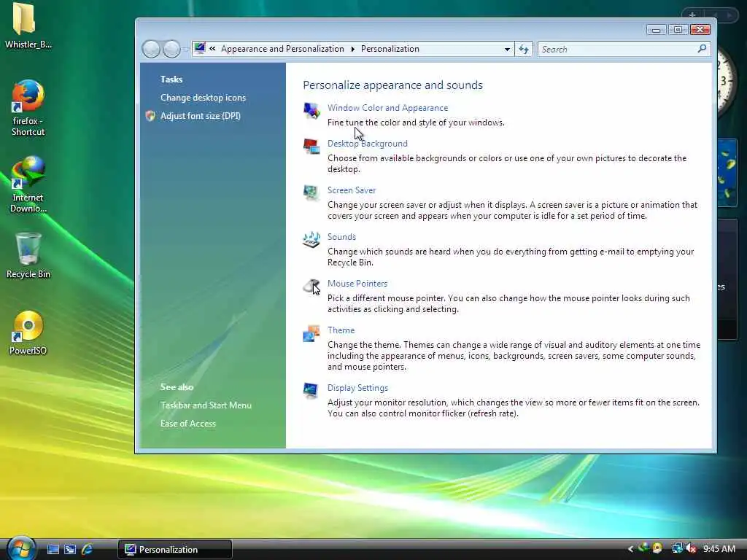Select the PowerISO desktop icon
Image resolution: width=747 pixels, height=560 pixels.
28,332
